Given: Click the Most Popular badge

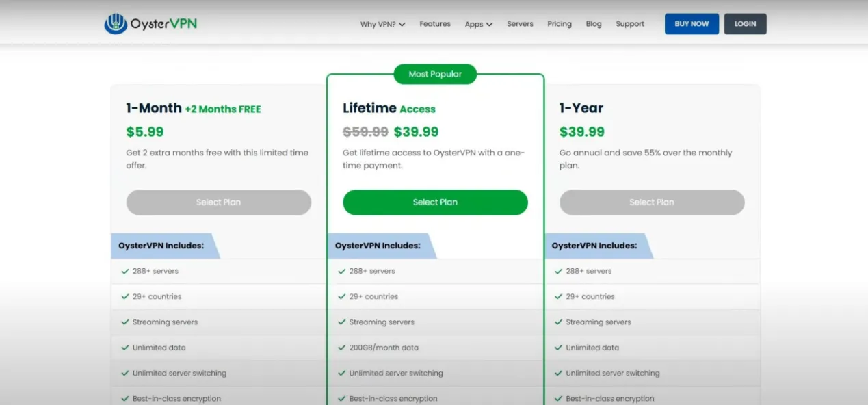Looking at the screenshot, I should (435, 74).
